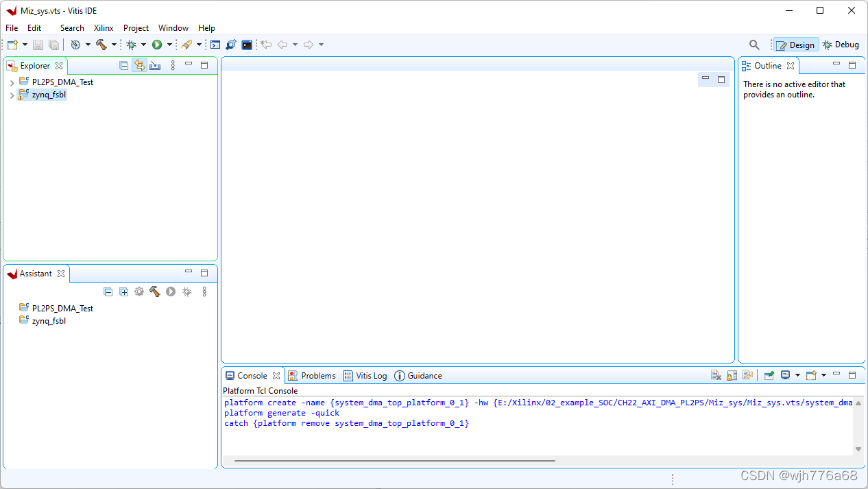Open the Xilinx menu
Image resolution: width=868 pixels, height=489 pixels.
(104, 28)
